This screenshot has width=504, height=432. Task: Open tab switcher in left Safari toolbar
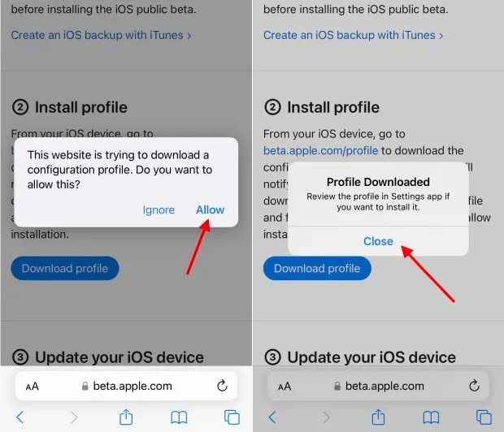[232, 417]
